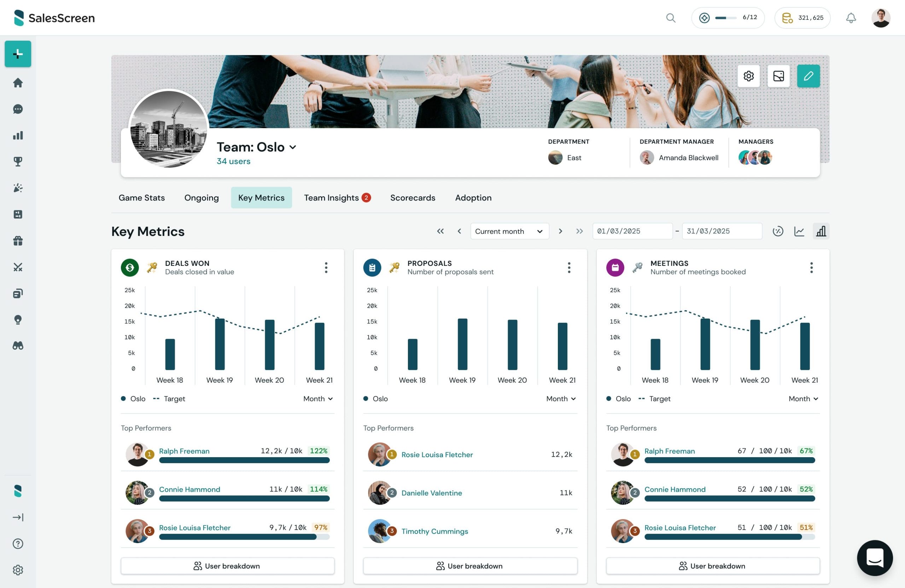Open the Scorecards tab
The height and width of the screenshot is (588, 905).
click(x=413, y=197)
